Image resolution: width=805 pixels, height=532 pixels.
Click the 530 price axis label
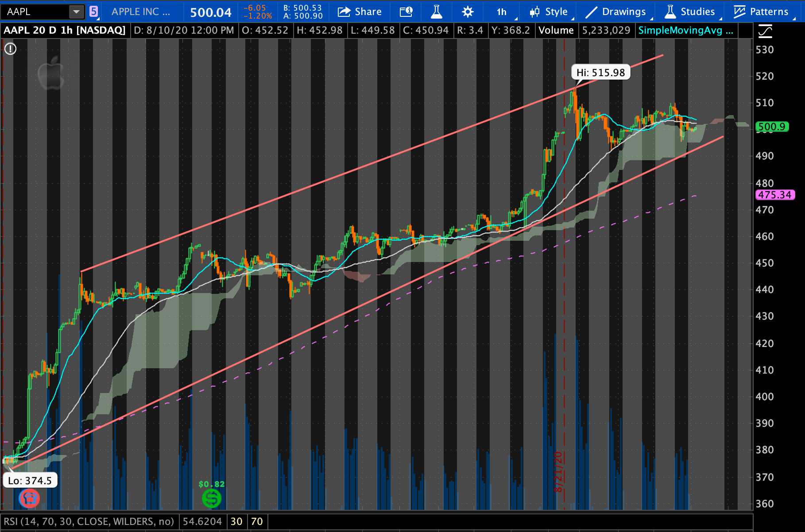click(x=765, y=50)
